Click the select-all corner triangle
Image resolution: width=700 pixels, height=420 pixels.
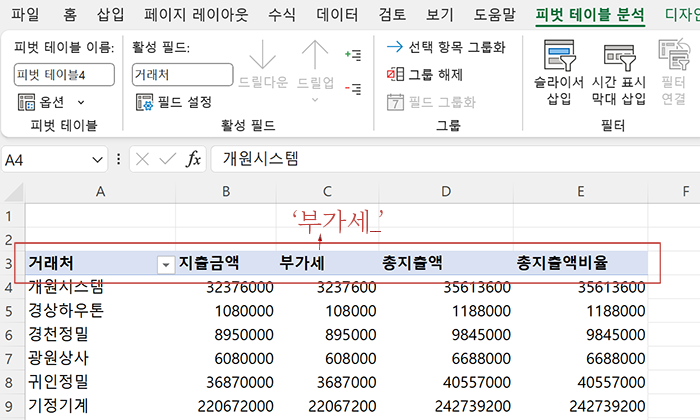[13, 192]
